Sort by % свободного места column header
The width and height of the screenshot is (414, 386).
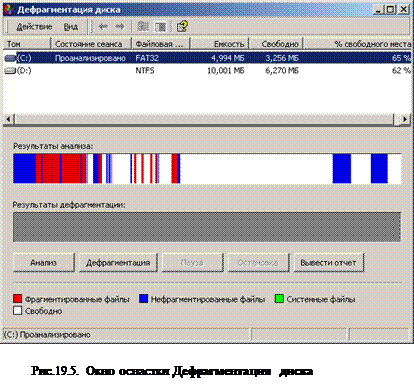tap(357, 44)
